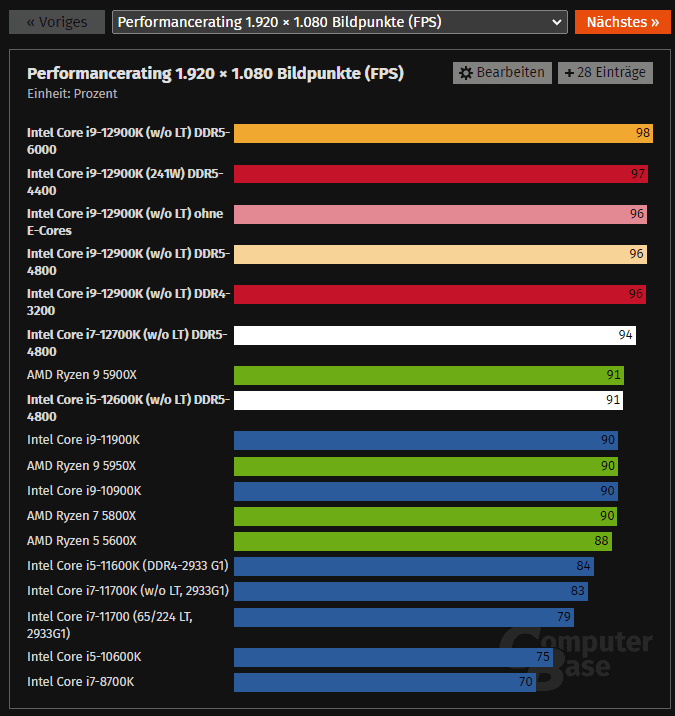This screenshot has height=716, width=675.
Task: Click the red i9-12900K DDR4-3200 bar
Action: tap(440, 295)
